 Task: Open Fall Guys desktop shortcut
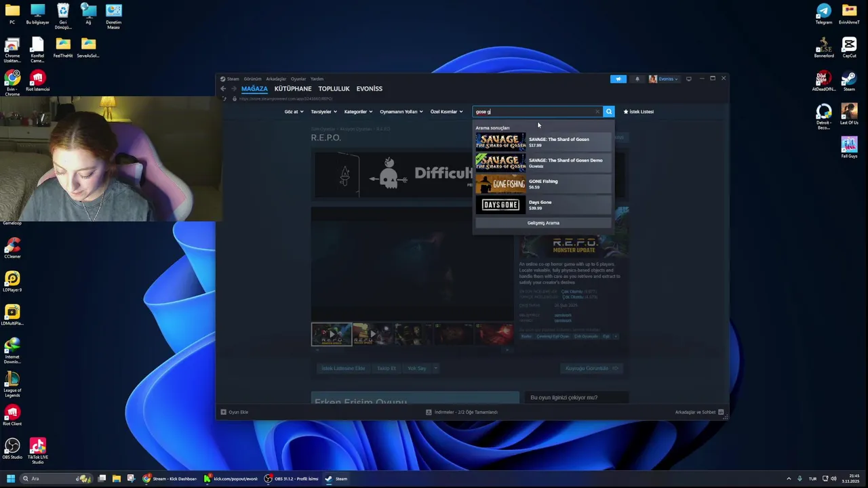(x=849, y=148)
